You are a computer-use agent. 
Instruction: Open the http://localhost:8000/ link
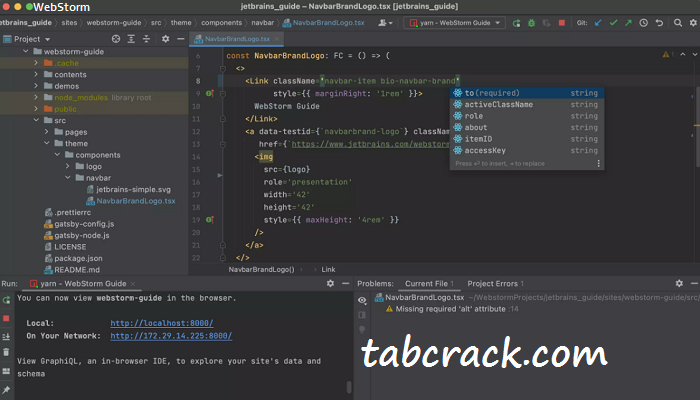point(162,323)
